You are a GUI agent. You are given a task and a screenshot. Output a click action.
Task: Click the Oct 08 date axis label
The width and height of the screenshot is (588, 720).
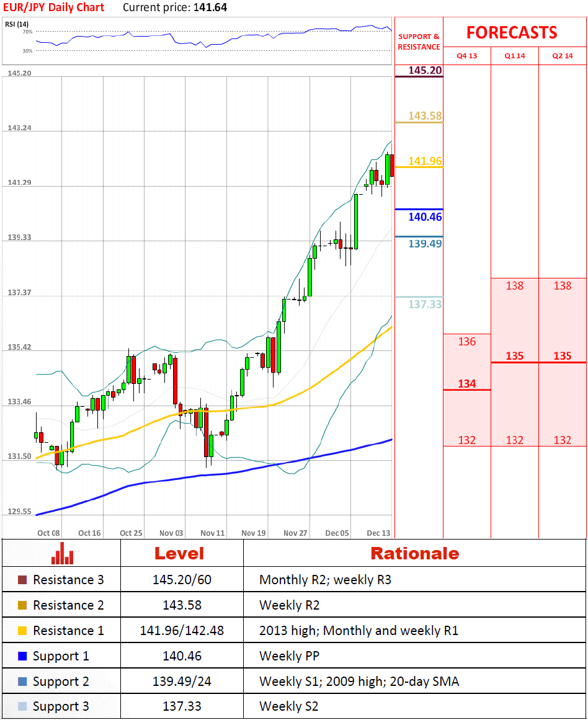[48, 533]
